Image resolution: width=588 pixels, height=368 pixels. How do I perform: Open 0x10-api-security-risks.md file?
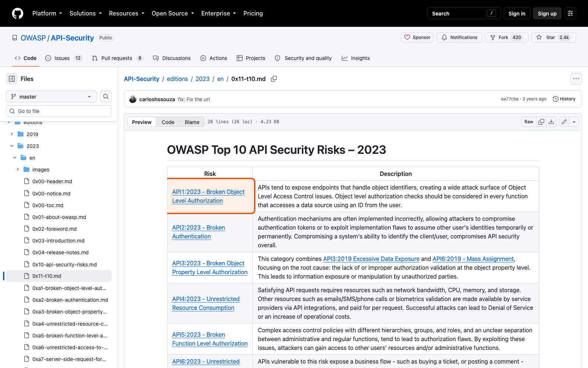click(64, 265)
